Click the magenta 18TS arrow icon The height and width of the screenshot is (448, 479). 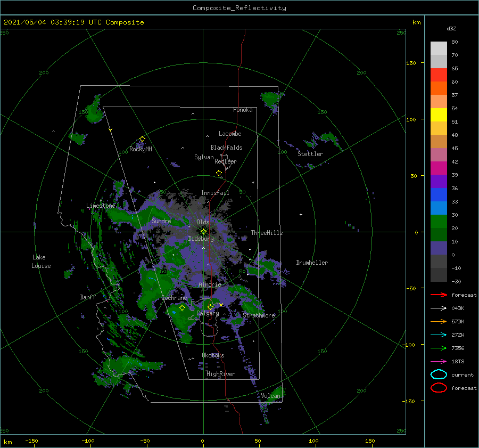point(439,362)
